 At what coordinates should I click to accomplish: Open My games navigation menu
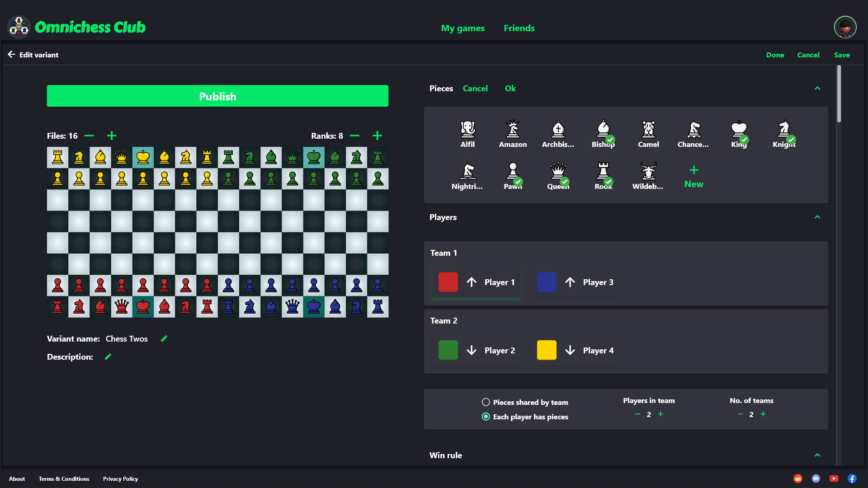pyautogui.click(x=463, y=28)
